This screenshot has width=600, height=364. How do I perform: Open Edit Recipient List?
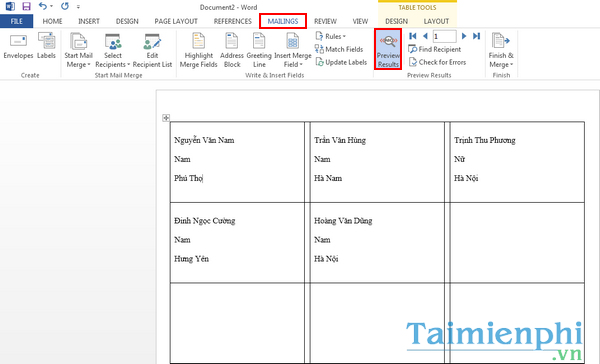pos(152,51)
